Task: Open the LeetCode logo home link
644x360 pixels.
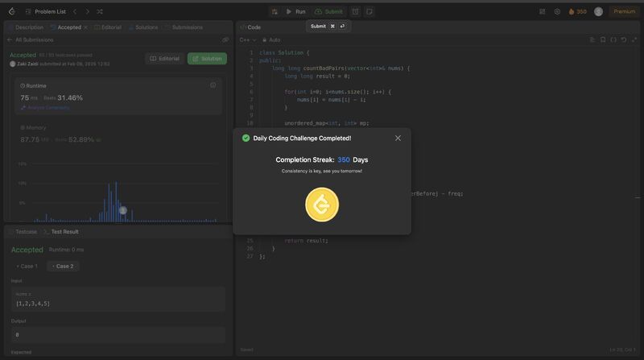Action: pyautogui.click(x=12, y=11)
